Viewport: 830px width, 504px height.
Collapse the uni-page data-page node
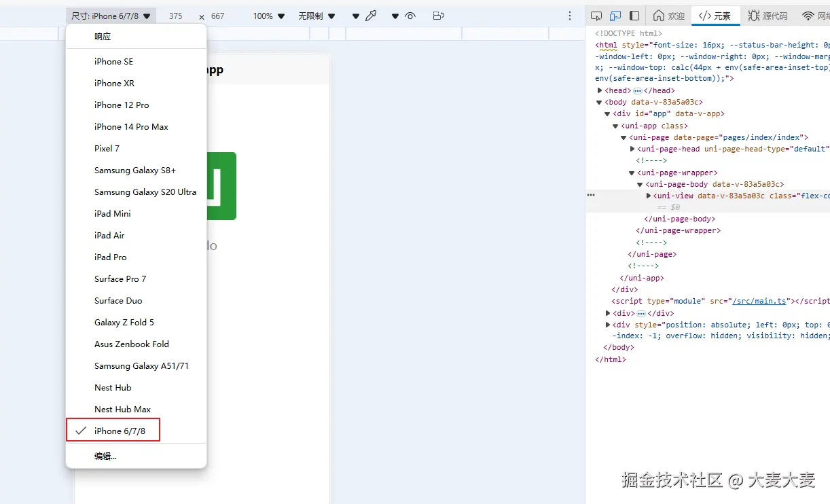pos(624,137)
